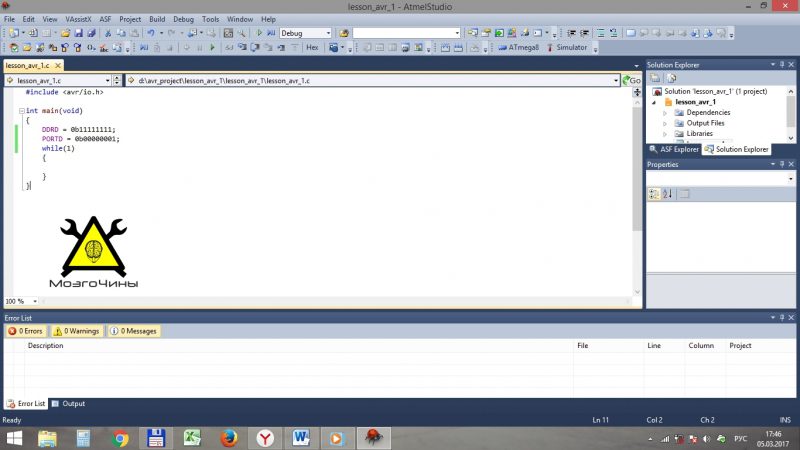Image resolution: width=800 pixels, height=450 pixels.
Task: Click the toggle bookmark icon
Action: [x=631, y=33]
